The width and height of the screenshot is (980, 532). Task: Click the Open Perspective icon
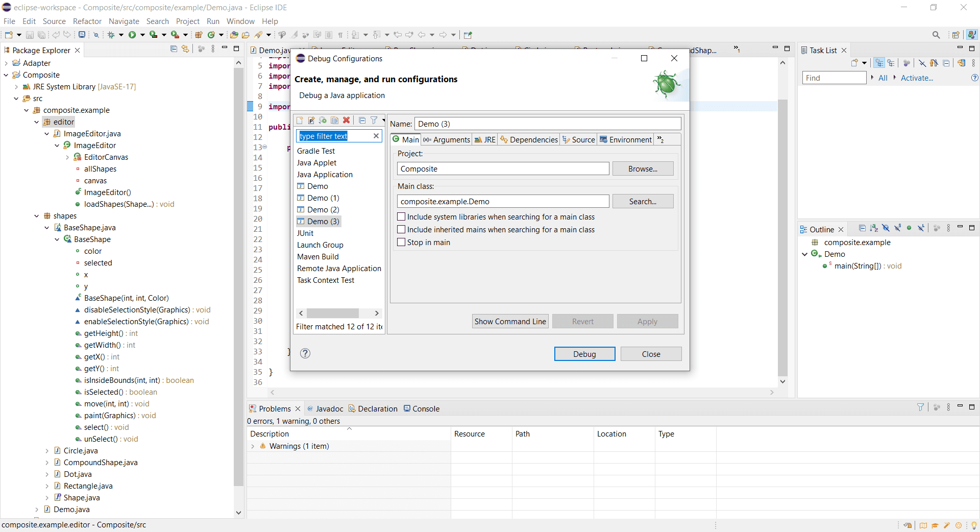coord(956,35)
